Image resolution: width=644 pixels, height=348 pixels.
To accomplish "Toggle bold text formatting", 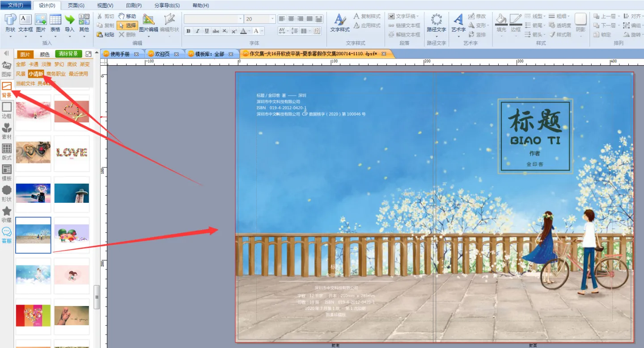I will click(189, 31).
